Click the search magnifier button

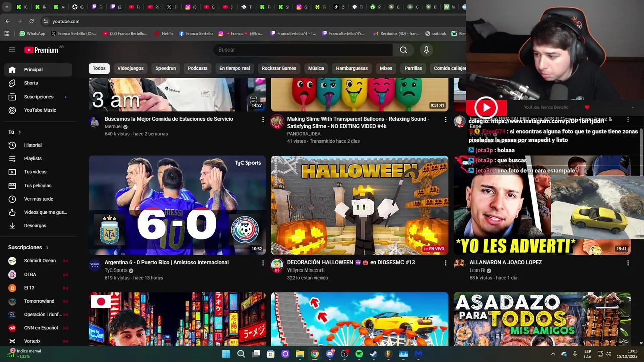click(x=404, y=50)
